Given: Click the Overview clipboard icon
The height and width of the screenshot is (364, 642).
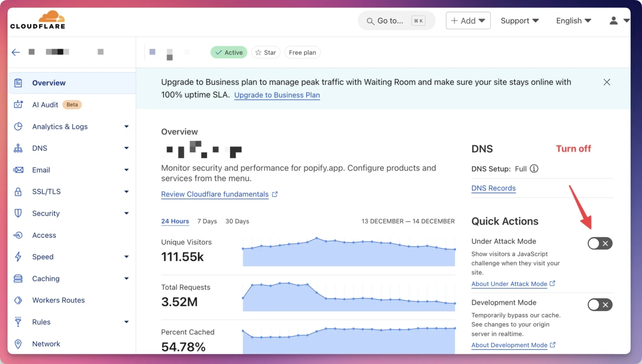Looking at the screenshot, I should (x=18, y=83).
